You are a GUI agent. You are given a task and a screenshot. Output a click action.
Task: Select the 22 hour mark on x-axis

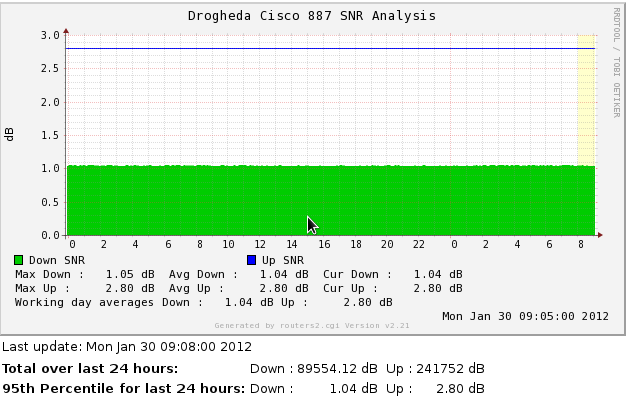[x=419, y=244]
